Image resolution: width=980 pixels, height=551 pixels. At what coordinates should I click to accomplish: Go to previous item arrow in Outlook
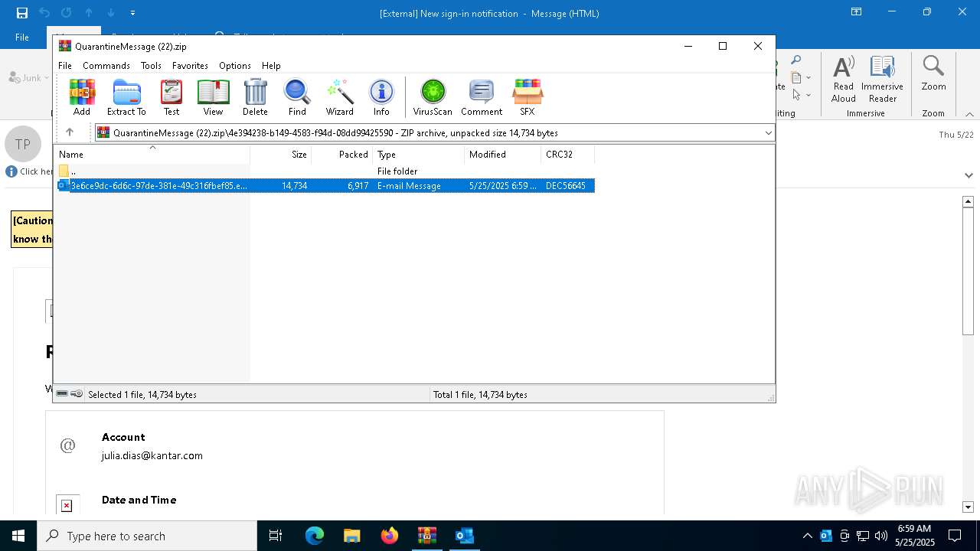click(x=89, y=13)
